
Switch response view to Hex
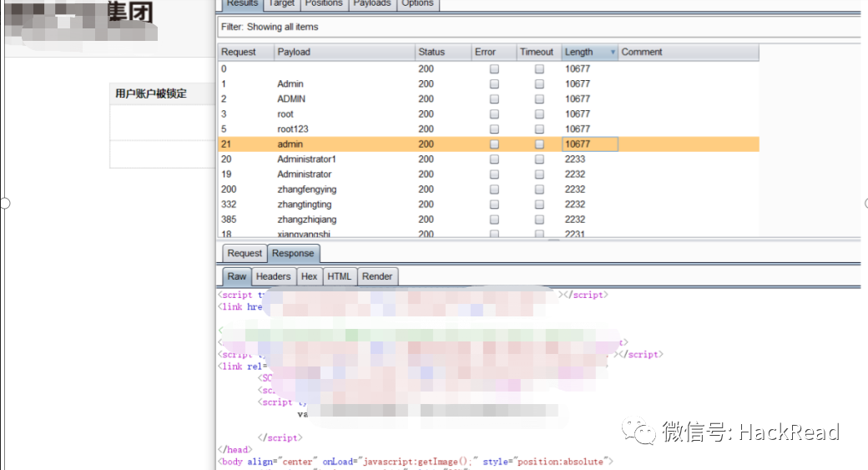click(309, 276)
